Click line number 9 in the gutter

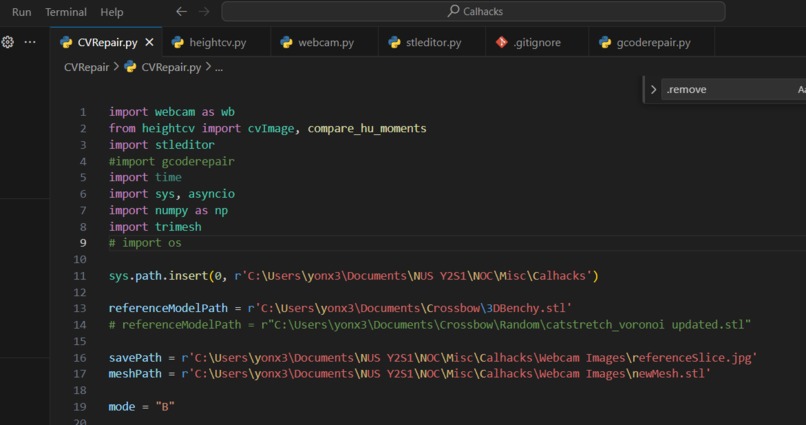(83, 243)
